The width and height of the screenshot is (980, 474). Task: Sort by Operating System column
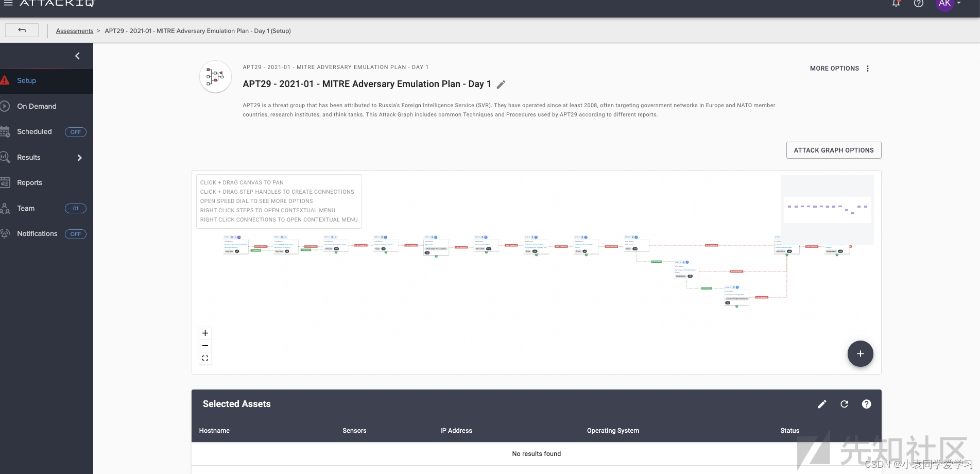(613, 431)
